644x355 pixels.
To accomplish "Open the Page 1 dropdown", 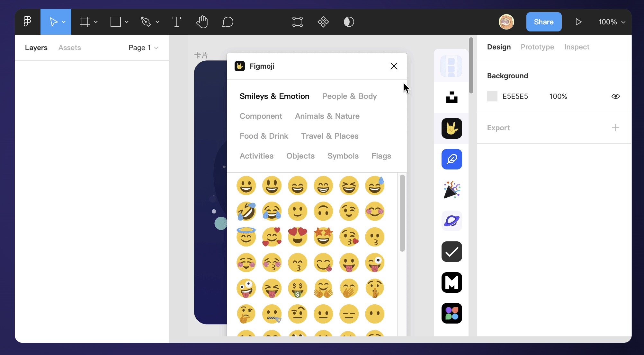I will (x=143, y=48).
